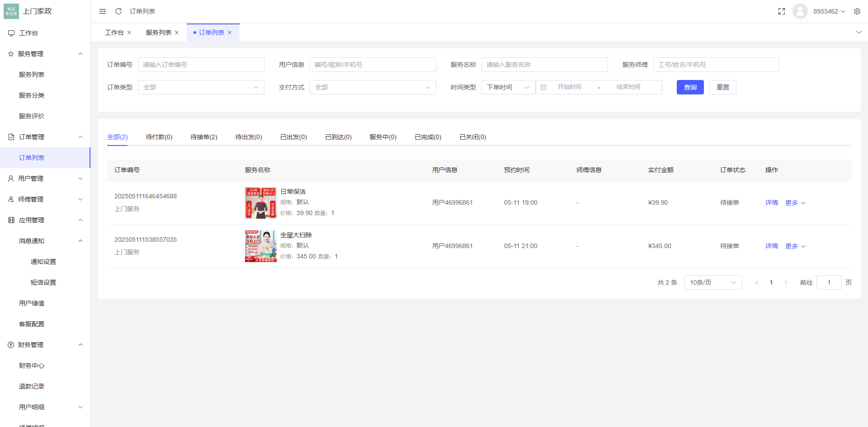Click the 订单编号 input field

pos(201,65)
